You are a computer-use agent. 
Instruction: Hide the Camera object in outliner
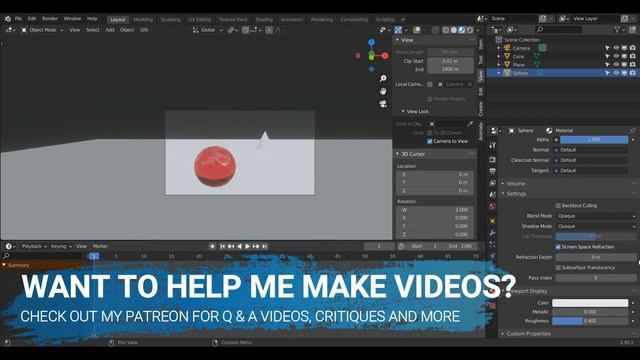(616, 48)
